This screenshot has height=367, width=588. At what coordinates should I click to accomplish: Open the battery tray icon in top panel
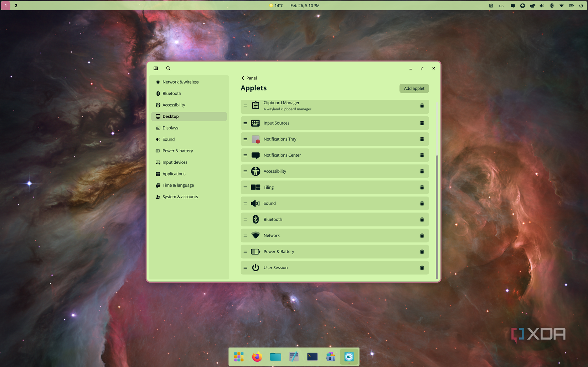pyautogui.click(x=571, y=6)
